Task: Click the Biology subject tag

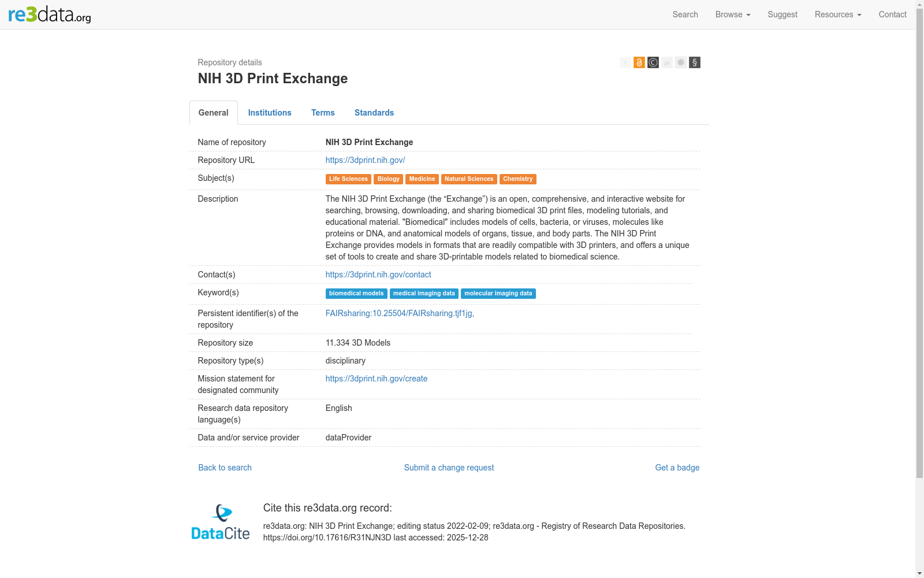Action: 389,179
